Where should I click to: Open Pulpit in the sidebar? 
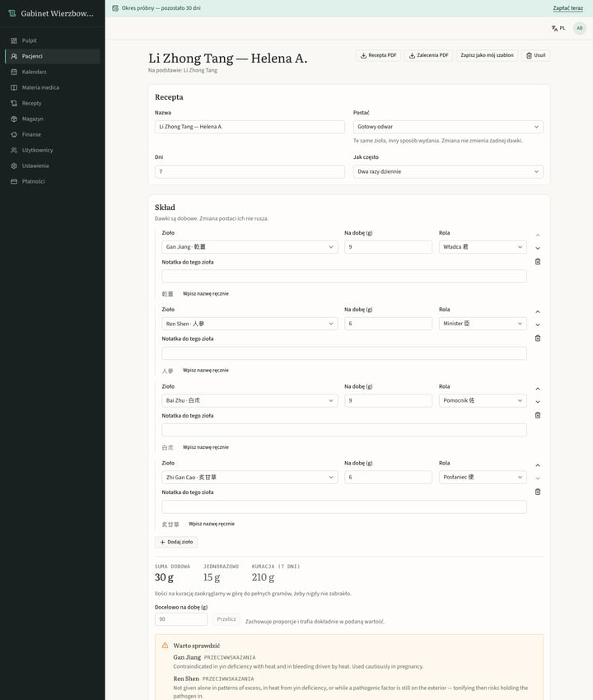click(52, 40)
